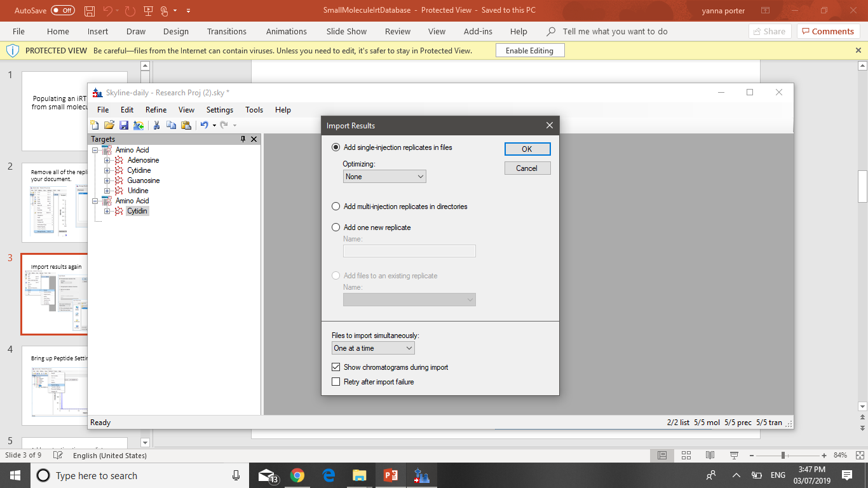Click the Open folder icon in Skyline toolbar
Image resolution: width=868 pixels, height=488 pixels.
point(109,125)
